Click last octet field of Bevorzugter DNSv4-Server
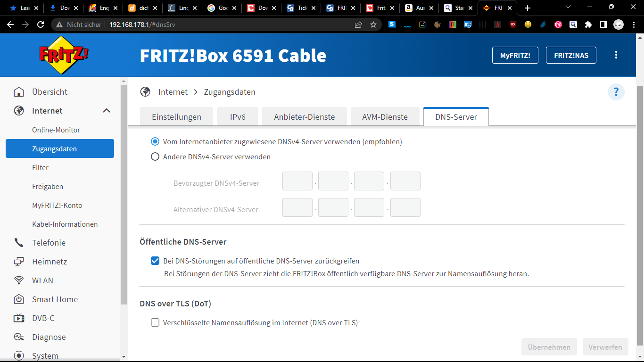644x362 pixels. coord(405,181)
